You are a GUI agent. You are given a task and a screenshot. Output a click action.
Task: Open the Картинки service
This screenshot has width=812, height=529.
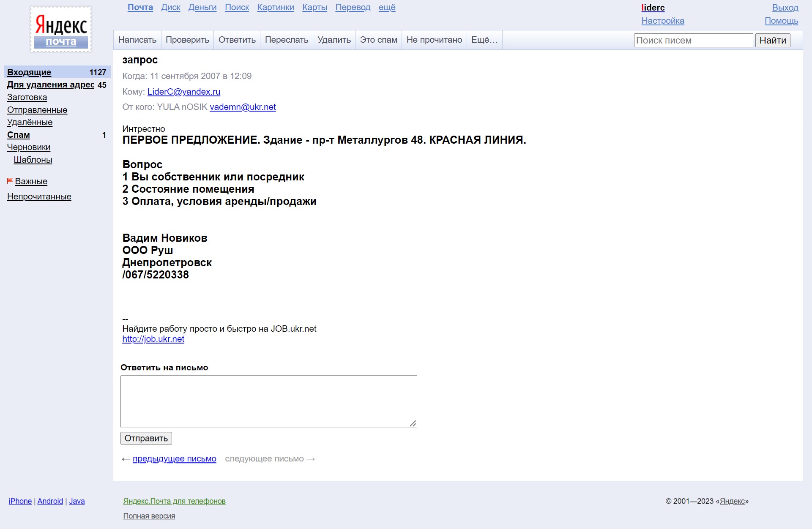(x=276, y=7)
